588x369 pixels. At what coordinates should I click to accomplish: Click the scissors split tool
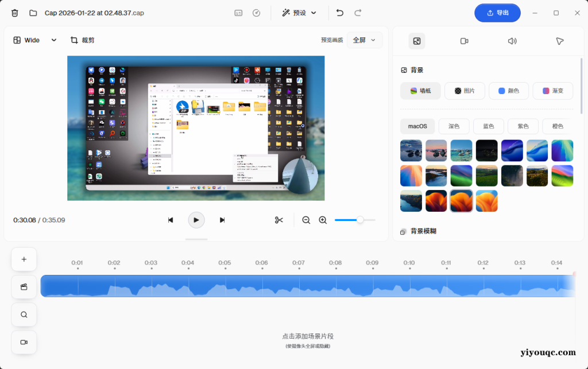point(279,220)
